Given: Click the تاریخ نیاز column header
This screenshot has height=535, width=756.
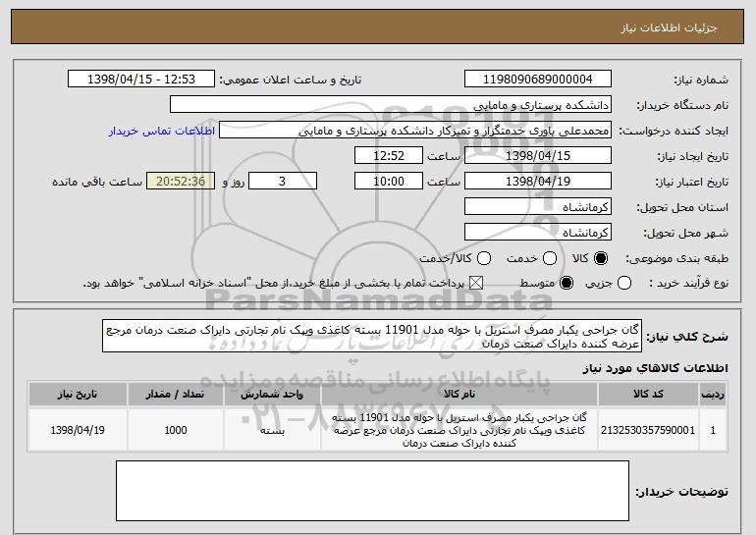Looking at the screenshot, I should (78, 395).
